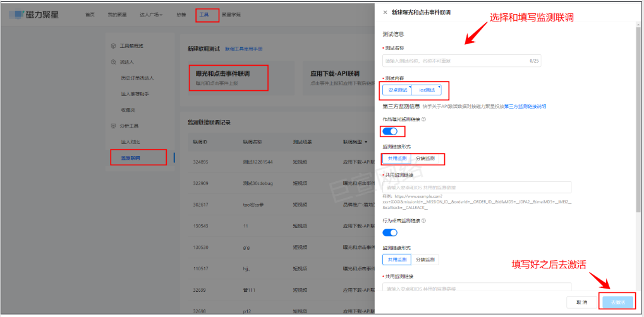The width and height of the screenshot is (644, 317).
Task: Select the 应用下载-API联调 card
Action: pyautogui.click(x=339, y=78)
